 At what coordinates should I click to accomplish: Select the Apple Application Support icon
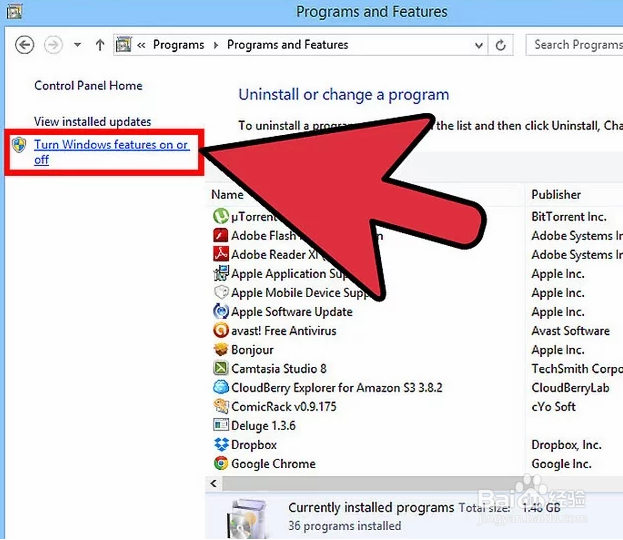(x=221, y=273)
